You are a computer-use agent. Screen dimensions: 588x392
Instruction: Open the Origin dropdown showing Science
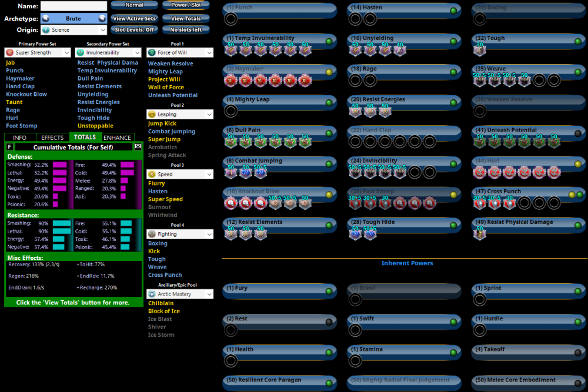[x=73, y=29]
